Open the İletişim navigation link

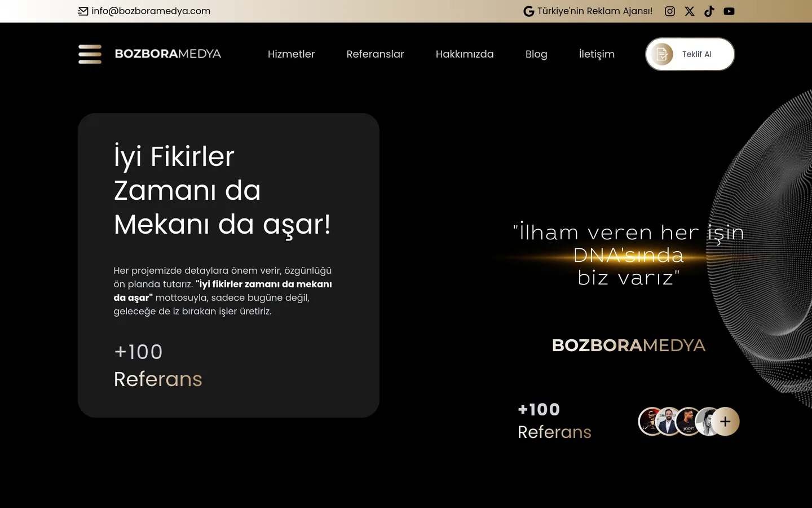coord(597,54)
